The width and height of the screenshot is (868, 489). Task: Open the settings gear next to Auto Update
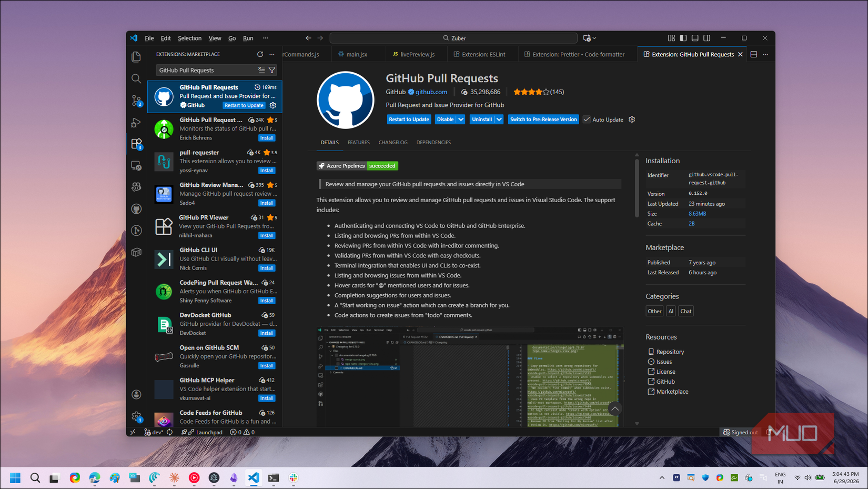pos(632,119)
